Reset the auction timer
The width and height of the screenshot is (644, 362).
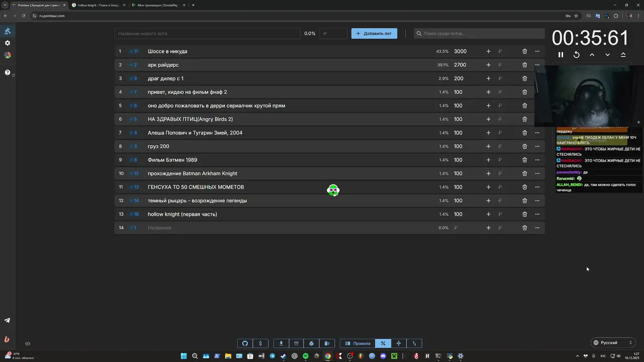pyautogui.click(x=577, y=55)
